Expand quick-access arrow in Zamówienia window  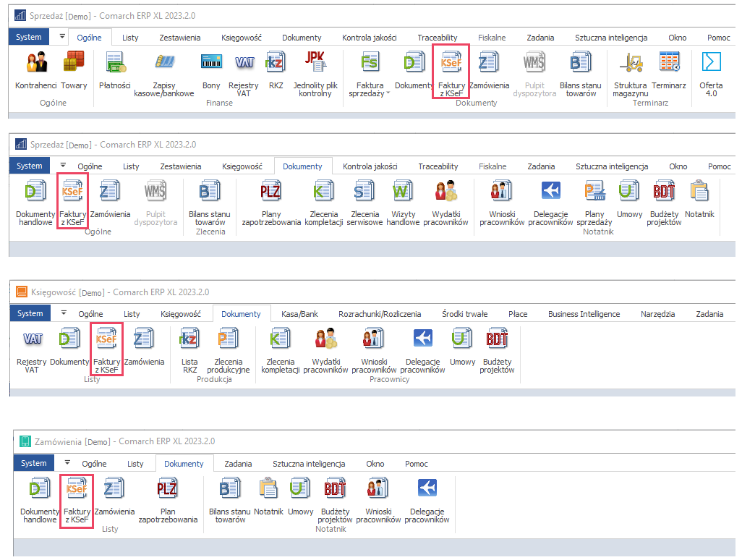point(67,462)
